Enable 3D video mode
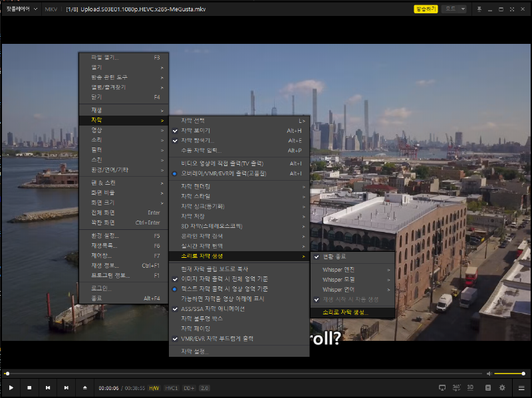The width and height of the screenshot is (532, 398). click(470, 387)
